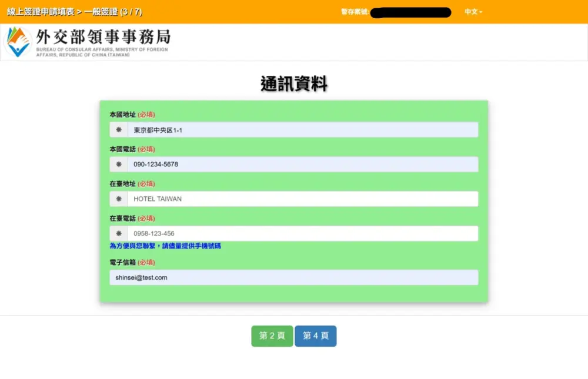Click the asterisk icon beside 在臺地址 field

(119, 199)
